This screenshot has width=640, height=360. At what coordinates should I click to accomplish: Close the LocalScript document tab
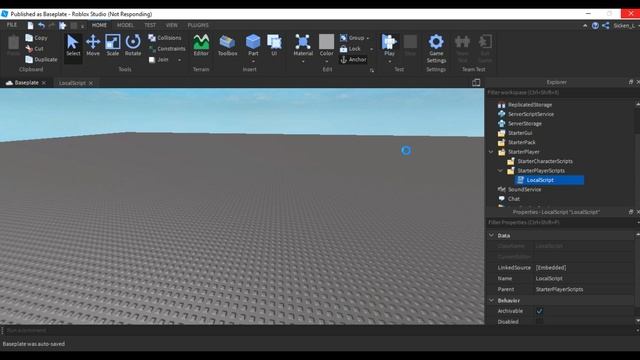coord(91,83)
